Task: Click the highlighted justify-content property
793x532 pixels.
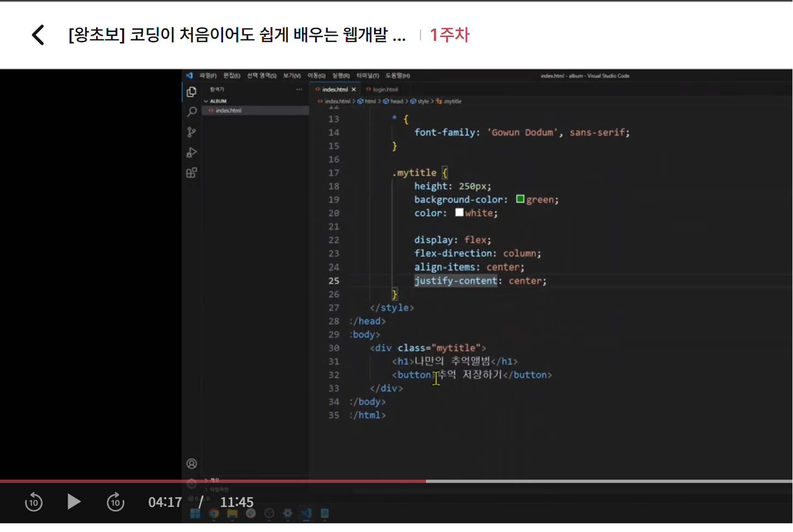Action: click(455, 281)
